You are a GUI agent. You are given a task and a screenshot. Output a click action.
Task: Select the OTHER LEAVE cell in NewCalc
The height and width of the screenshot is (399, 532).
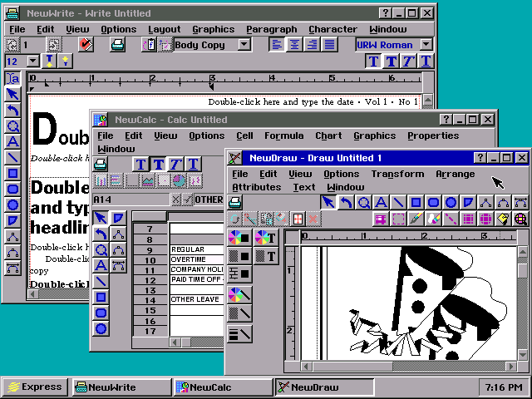coord(197,299)
